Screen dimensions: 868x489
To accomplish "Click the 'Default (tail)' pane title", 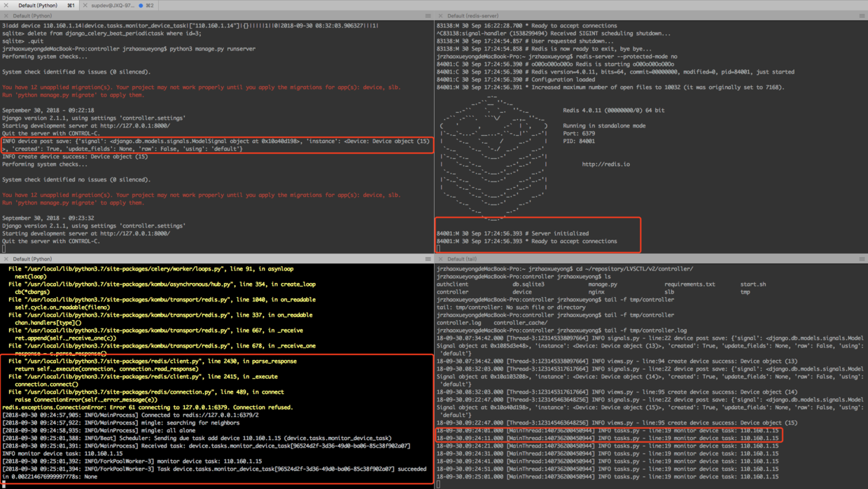I will click(x=461, y=259).
